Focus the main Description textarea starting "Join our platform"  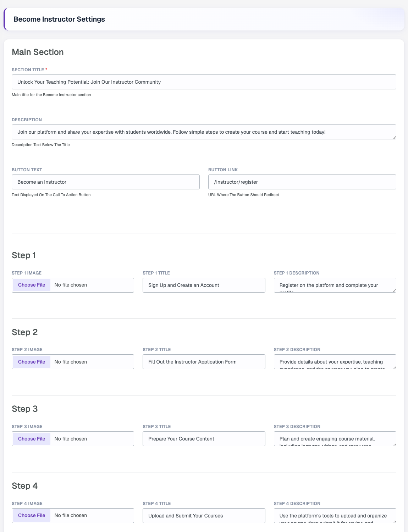tap(204, 132)
